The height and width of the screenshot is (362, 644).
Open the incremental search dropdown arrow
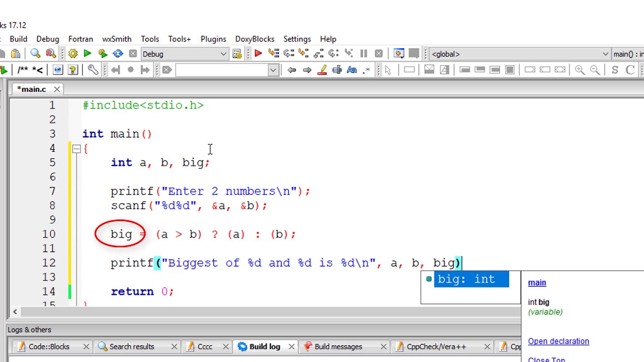click(273, 70)
